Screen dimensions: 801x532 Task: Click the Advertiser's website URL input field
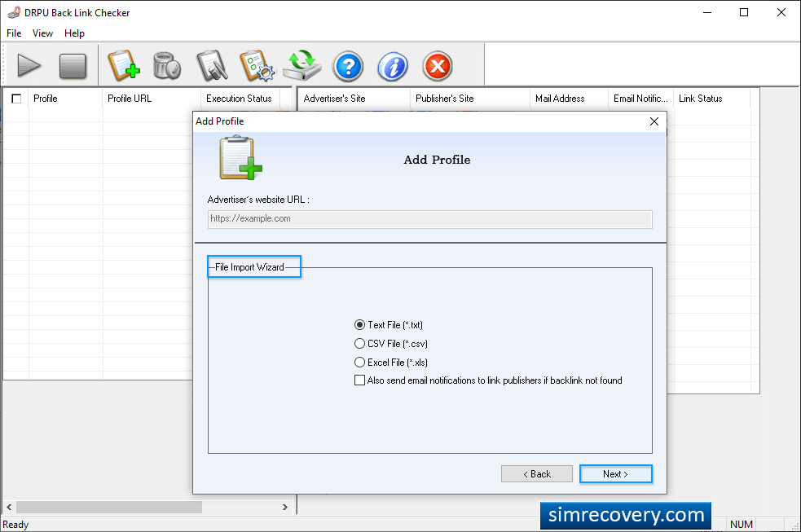[x=429, y=219]
